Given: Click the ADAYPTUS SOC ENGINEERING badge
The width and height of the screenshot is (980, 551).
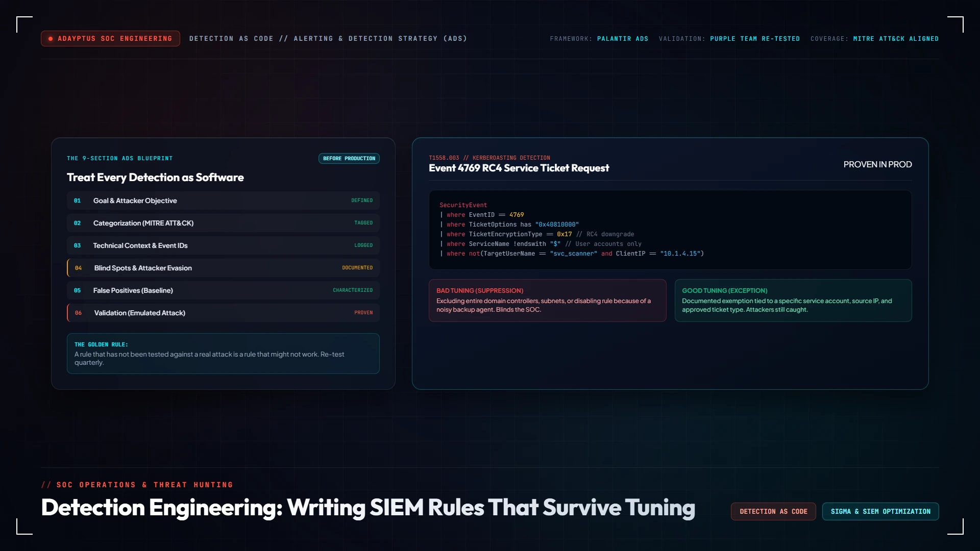Looking at the screenshot, I should [110, 39].
